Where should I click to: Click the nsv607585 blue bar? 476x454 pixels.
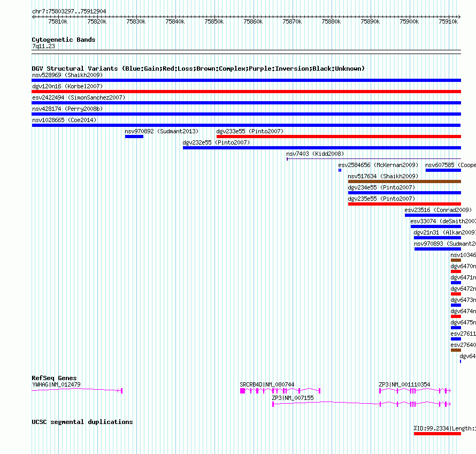(443, 170)
